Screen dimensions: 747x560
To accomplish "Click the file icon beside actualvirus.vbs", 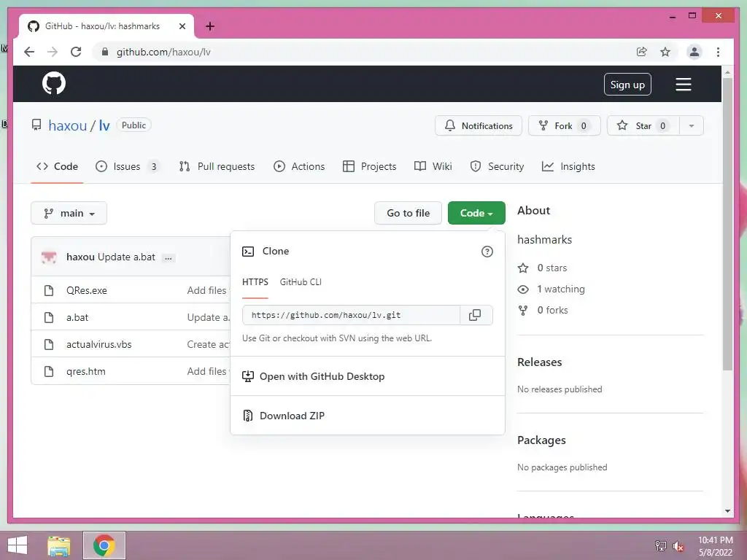I will [x=49, y=344].
